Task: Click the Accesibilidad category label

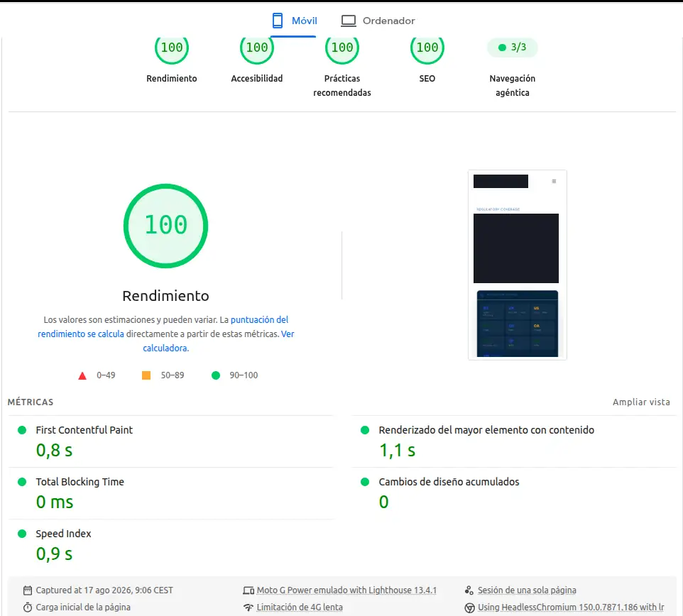Action: point(257,78)
